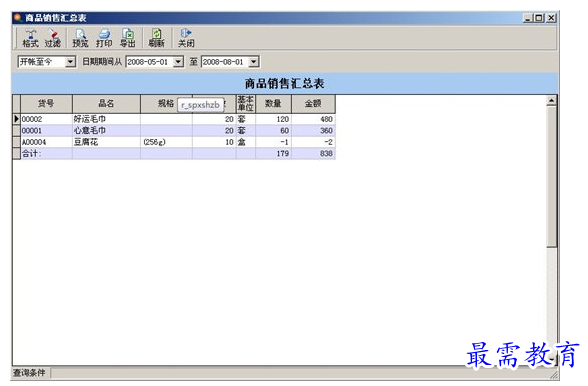This screenshot has height=386, width=588.
Task: Expand the 开帐至今 period dropdown
Action: [x=70, y=62]
